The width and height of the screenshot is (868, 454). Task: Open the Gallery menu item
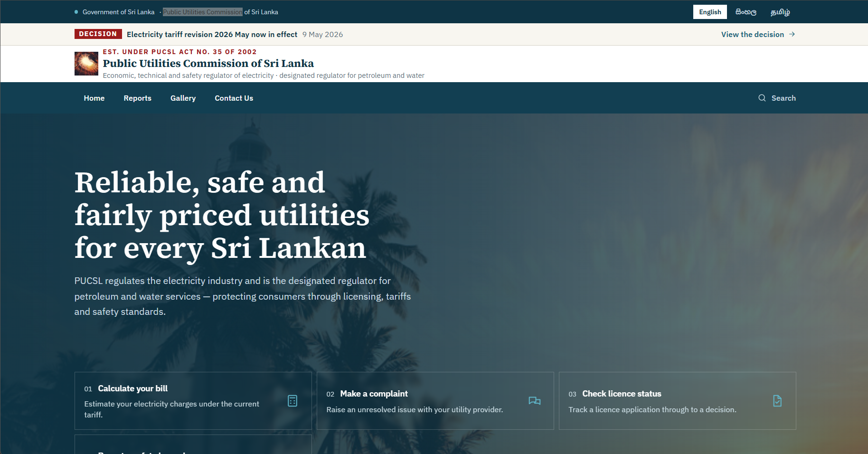pos(183,98)
